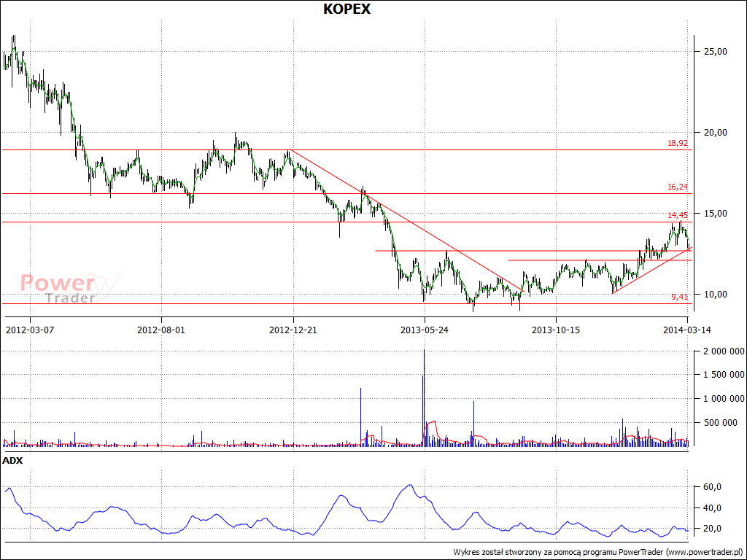The image size is (747, 560).
Task: Click the tallest volume bar near 2013-05-24
Action: point(424,397)
